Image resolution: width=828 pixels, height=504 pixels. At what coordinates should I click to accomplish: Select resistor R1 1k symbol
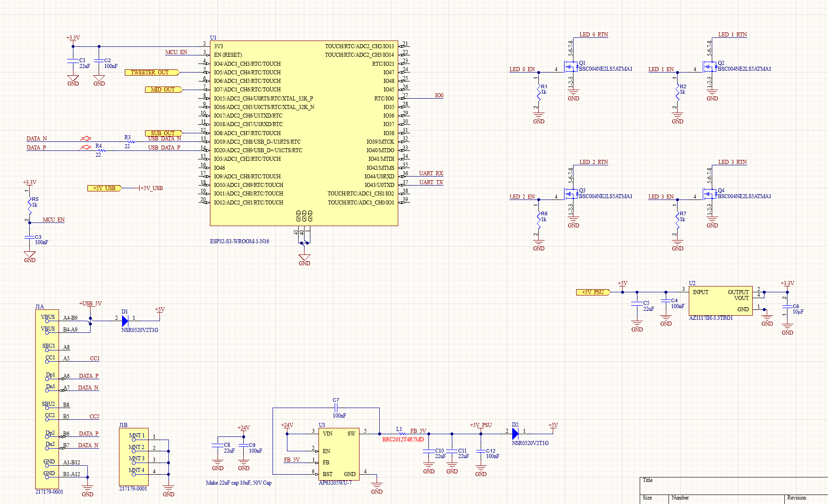pos(539,93)
